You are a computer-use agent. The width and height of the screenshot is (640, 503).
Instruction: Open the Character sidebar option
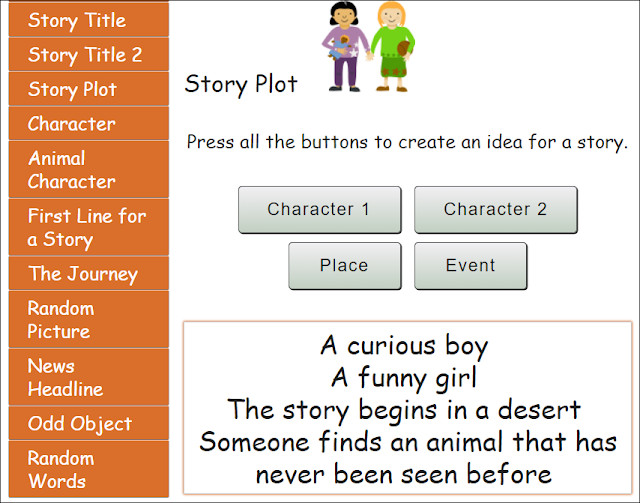89,123
